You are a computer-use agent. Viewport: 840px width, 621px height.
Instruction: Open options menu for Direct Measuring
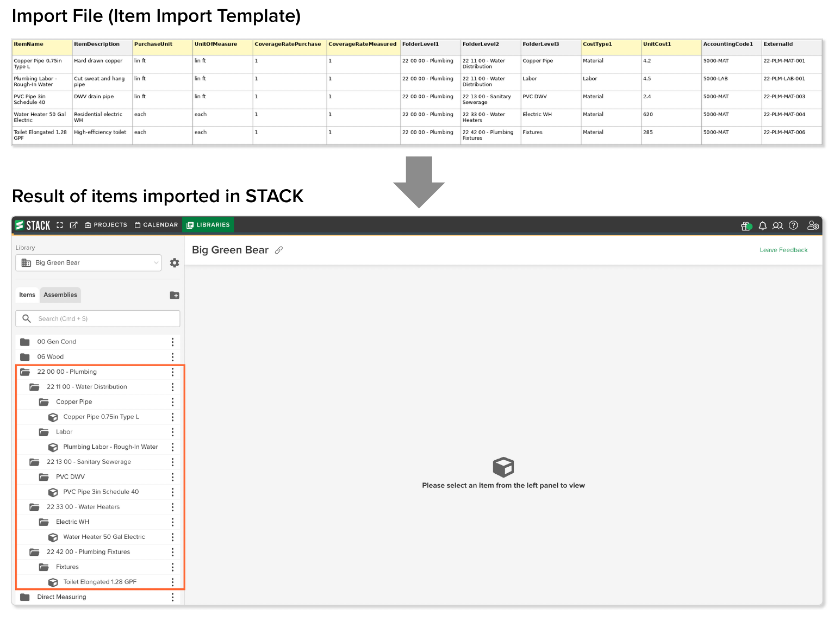[173, 597]
